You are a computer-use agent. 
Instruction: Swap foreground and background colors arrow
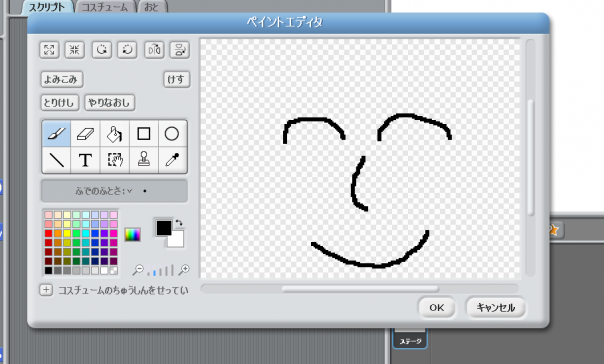179,223
